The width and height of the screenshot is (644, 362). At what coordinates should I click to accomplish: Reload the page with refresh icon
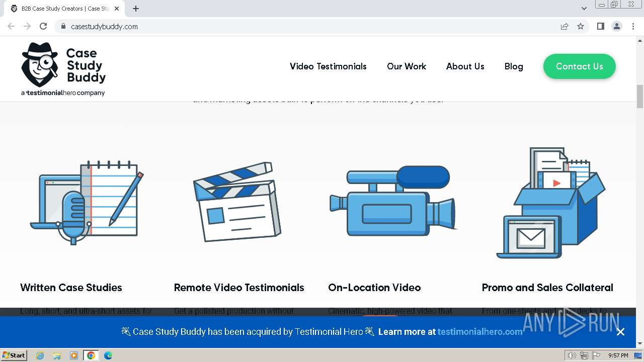43,26
